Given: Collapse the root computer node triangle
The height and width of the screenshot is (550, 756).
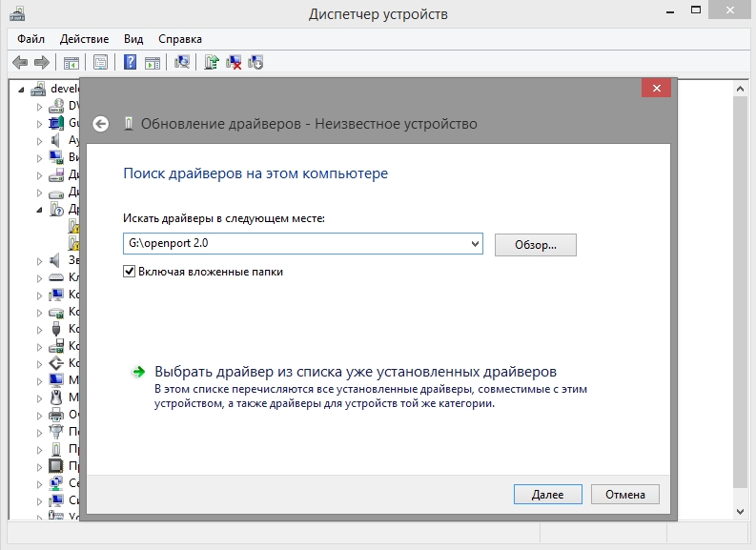Looking at the screenshot, I should point(21,90).
